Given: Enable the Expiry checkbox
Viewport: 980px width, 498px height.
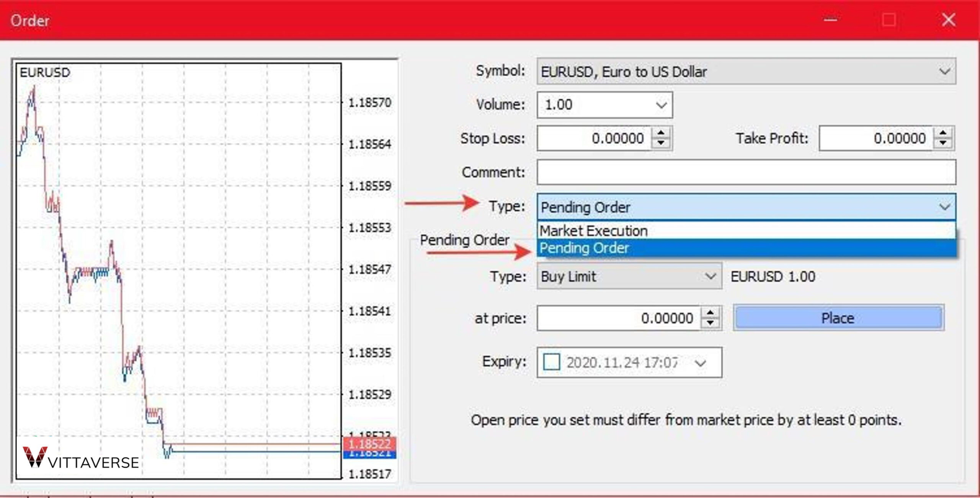Looking at the screenshot, I should (552, 362).
